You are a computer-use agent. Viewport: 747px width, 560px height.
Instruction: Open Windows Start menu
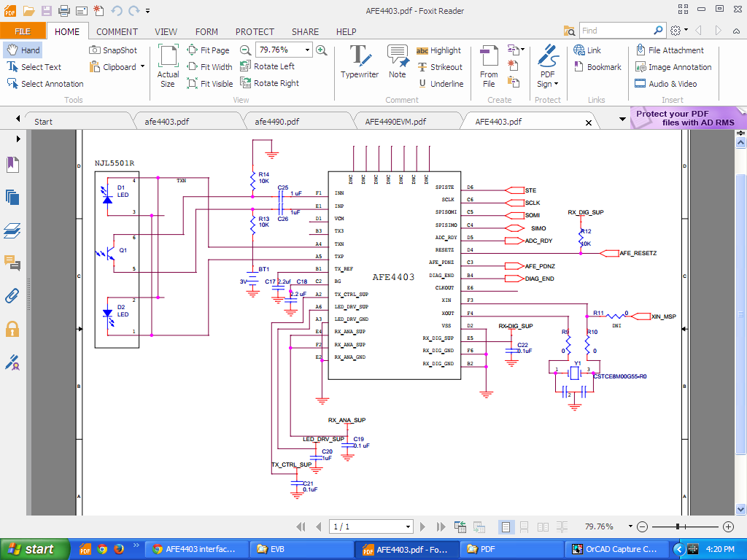coord(34,549)
